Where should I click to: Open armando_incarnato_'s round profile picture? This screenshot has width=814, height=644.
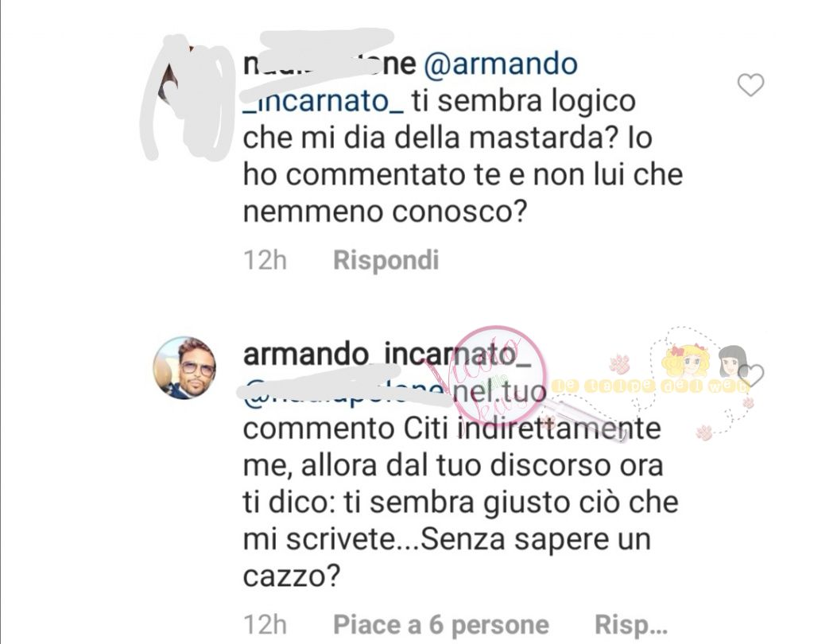[184, 367]
